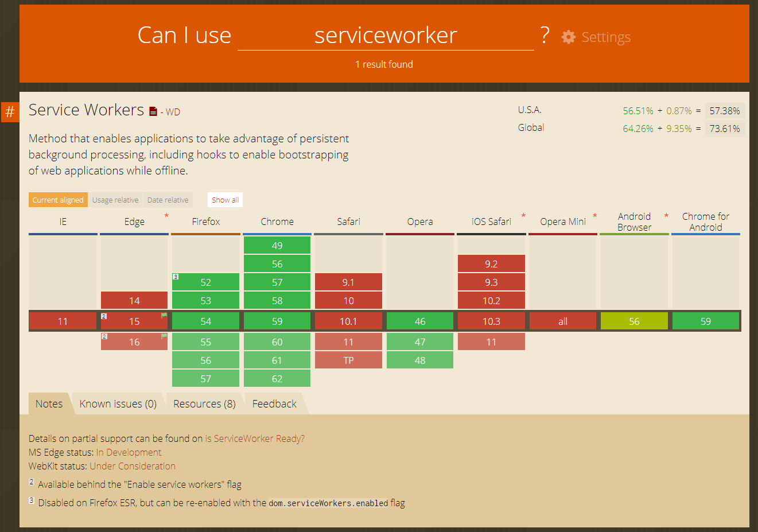Click the hash permalink icon
The height and width of the screenshot is (532, 758).
tap(10, 112)
